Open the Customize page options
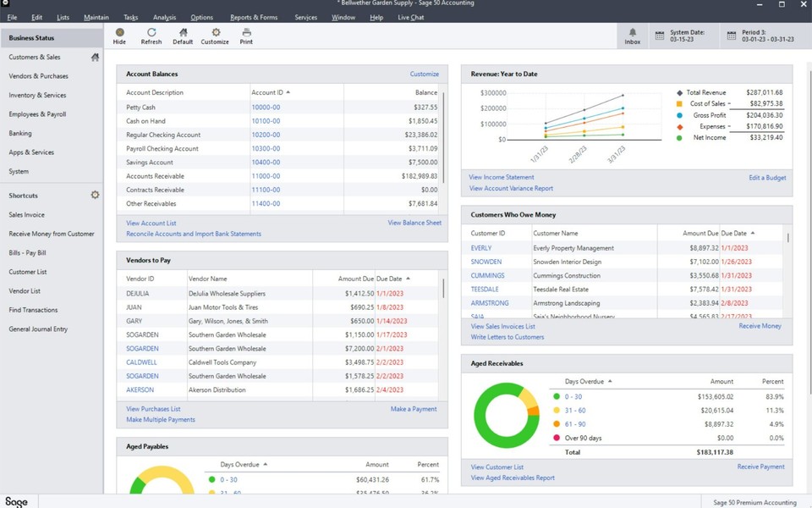The height and width of the screenshot is (508, 812). click(x=215, y=35)
